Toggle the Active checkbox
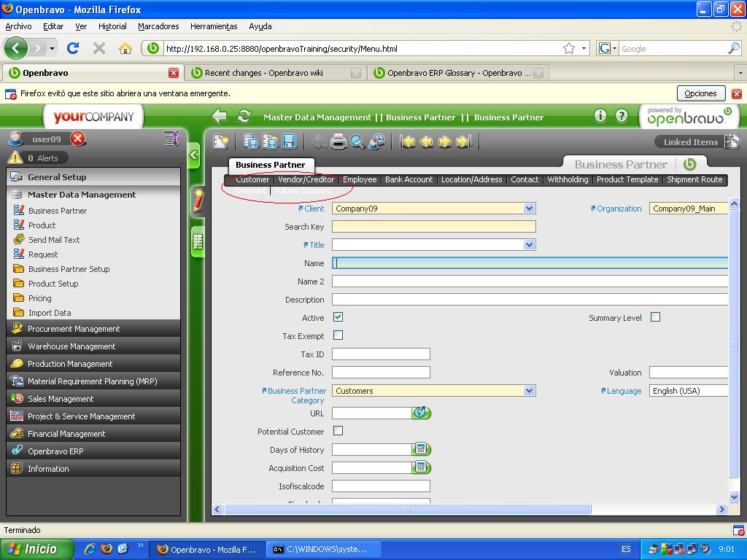This screenshot has height=560, width=747. [x=338, y=317]
